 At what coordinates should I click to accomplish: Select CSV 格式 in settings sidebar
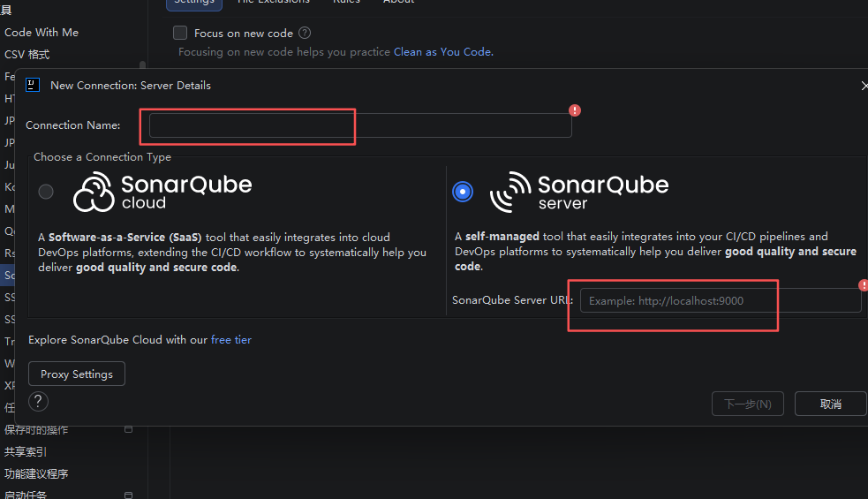point(27,54)
